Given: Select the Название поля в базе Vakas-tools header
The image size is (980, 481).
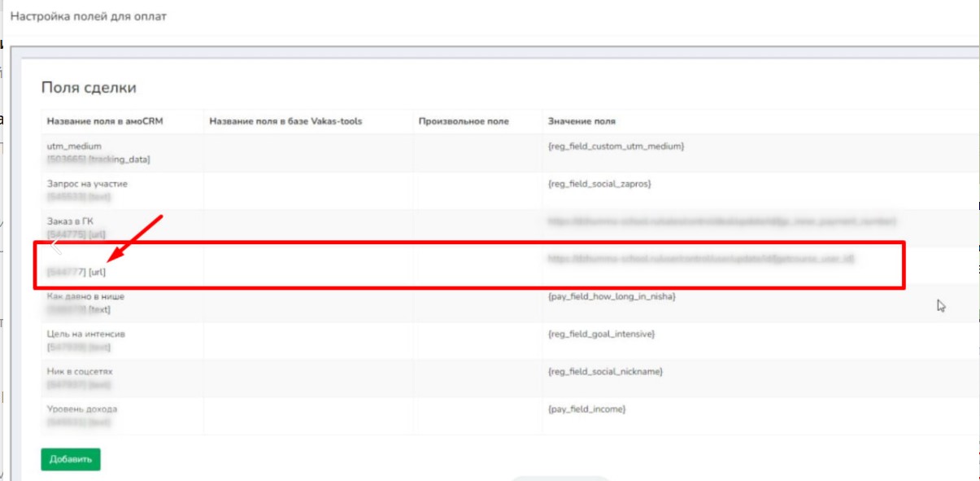Looking at the screenshot, I should point(285,121).
